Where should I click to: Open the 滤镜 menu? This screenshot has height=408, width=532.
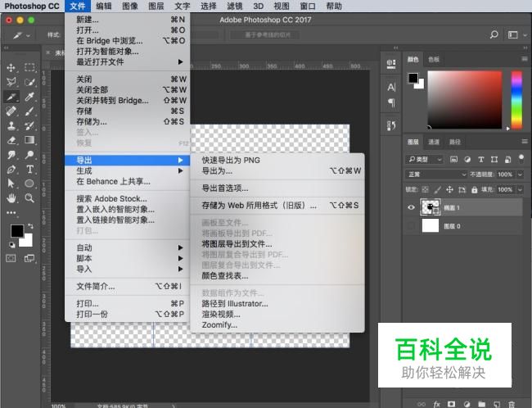point(234,6)
